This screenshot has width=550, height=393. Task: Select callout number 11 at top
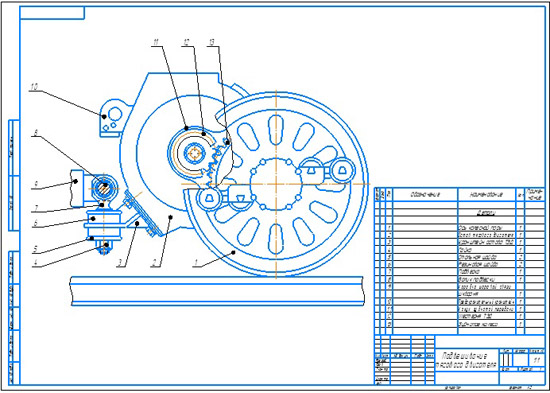point(156,42)
